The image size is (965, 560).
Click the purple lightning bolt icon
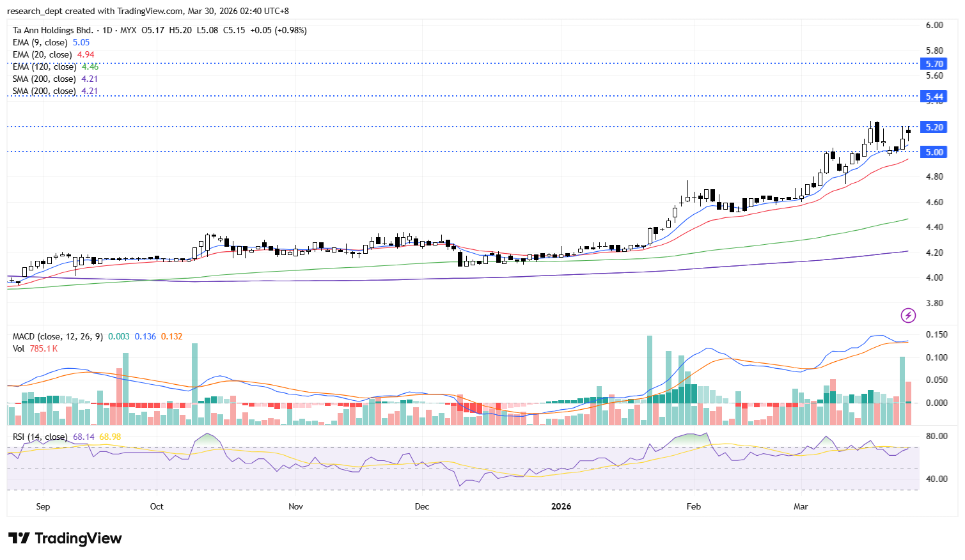tap(908, 315)
